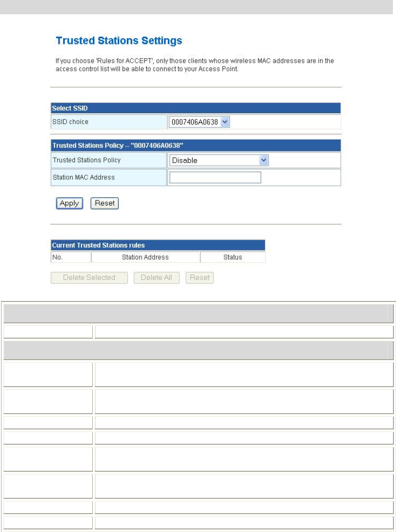This screenshot has width=396, height=532.
Task: Open the SSID choice dropdown
Action: [199, 122]
